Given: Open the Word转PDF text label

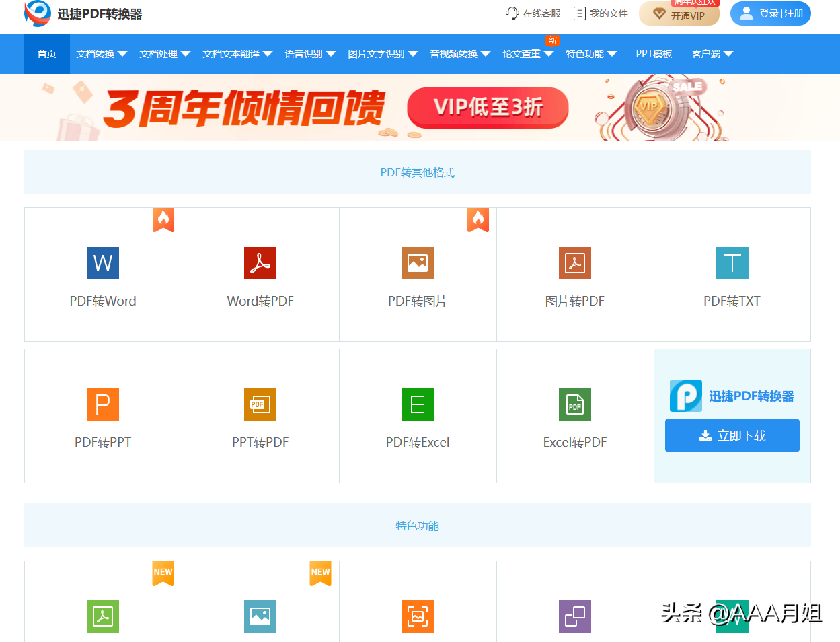Looking at the screenshot, I should (x=260, y=301).
